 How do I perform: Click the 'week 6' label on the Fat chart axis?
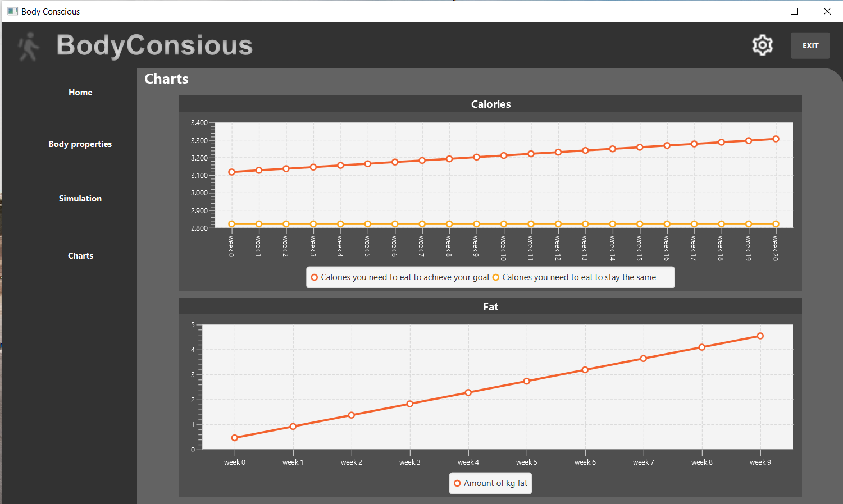pos(585,462)
